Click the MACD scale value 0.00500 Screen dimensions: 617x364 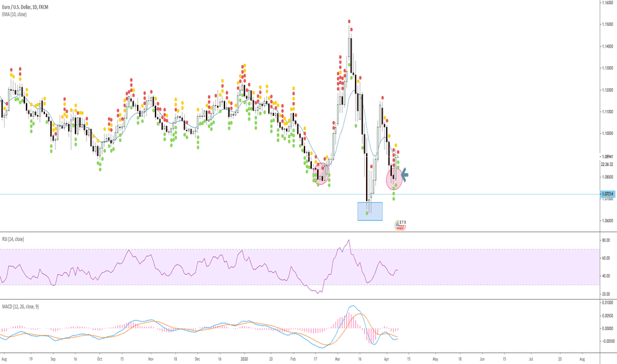point(608,316)
